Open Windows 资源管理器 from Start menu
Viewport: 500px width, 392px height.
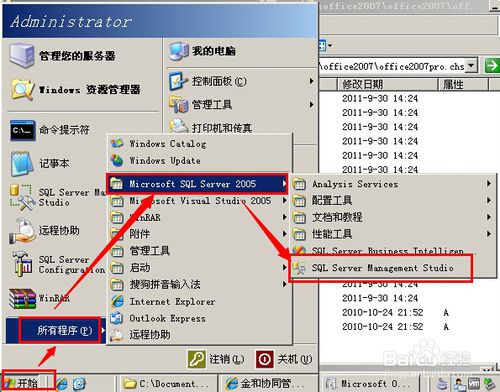click(77, 89)
